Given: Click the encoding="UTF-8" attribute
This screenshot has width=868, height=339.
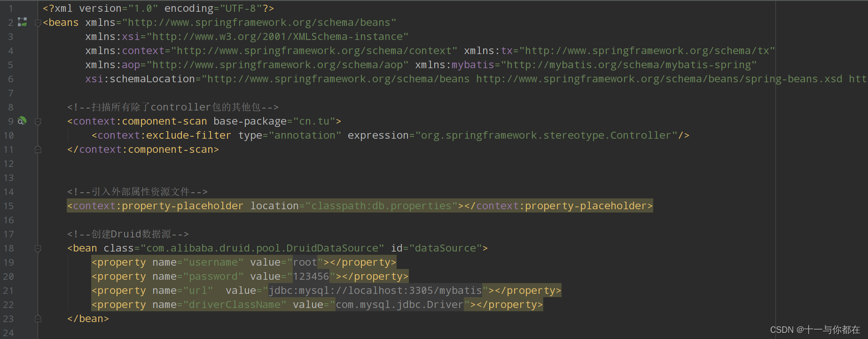Looking at the screenshot, I should pos(213,8).
